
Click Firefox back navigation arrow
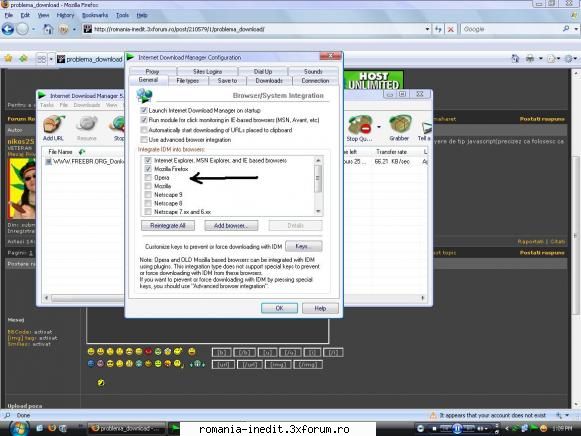coord(8,29)
